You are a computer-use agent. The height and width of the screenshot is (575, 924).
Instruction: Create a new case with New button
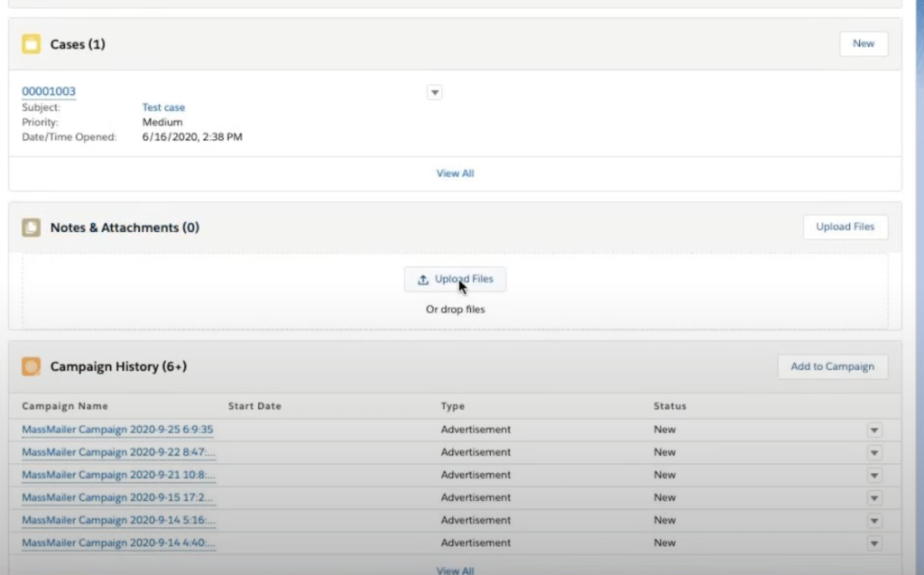pyautogui.click(x=864, y=43)
